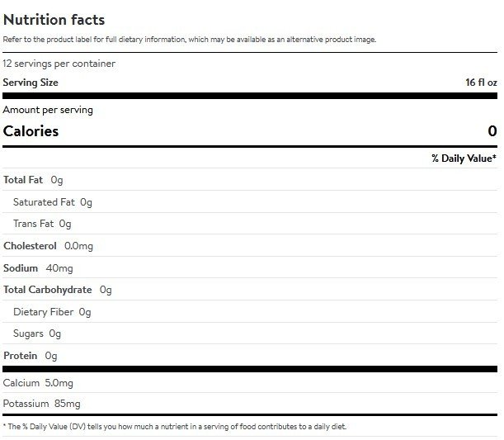Viewport: 504px width, 440px height.
Task: Click the Potassium 85mg row
Action: coord(250,404)
